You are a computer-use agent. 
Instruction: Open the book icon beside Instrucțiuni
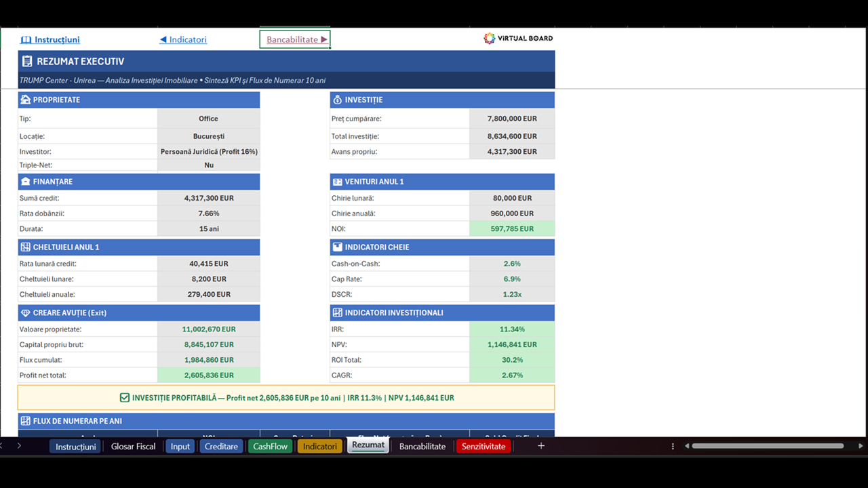[26, 39]
